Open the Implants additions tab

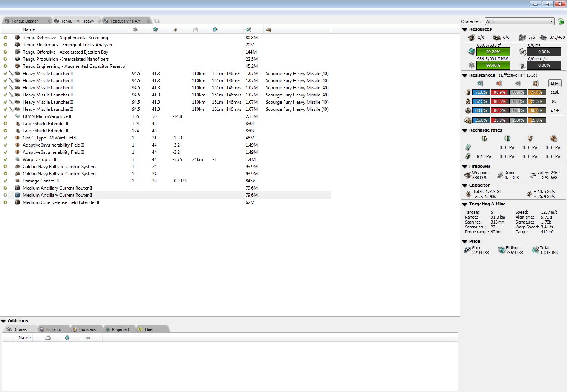tap(54, 329)
